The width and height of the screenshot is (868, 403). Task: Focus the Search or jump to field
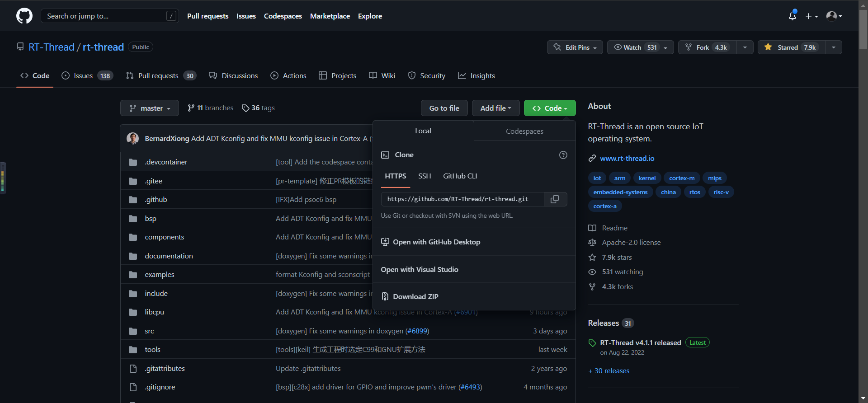click(x=110, y=16)
